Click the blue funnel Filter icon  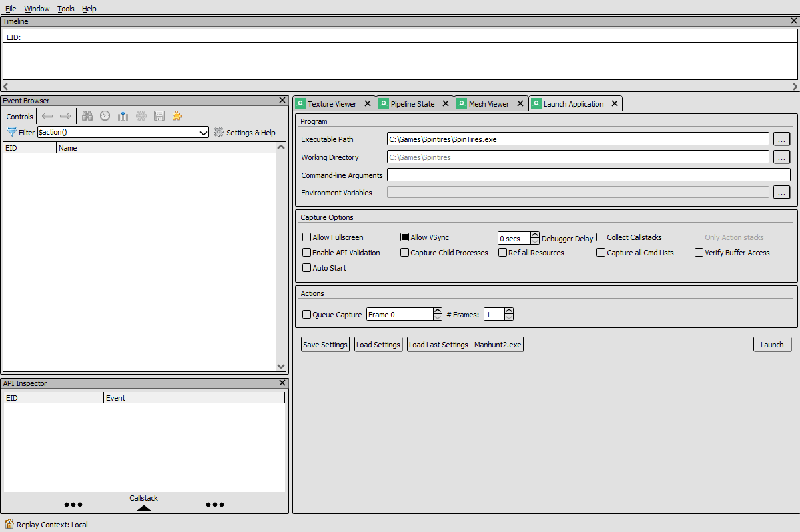point(11,133)
